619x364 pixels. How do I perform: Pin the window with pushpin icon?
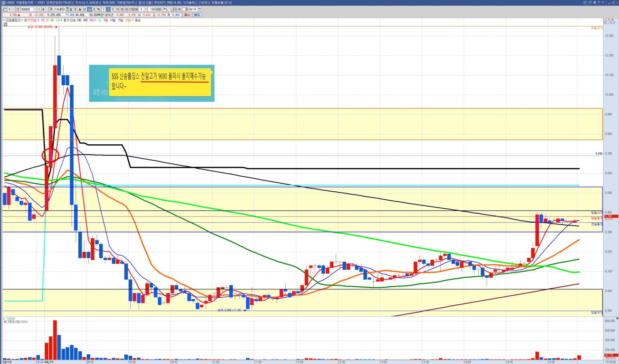pos(594,3)
